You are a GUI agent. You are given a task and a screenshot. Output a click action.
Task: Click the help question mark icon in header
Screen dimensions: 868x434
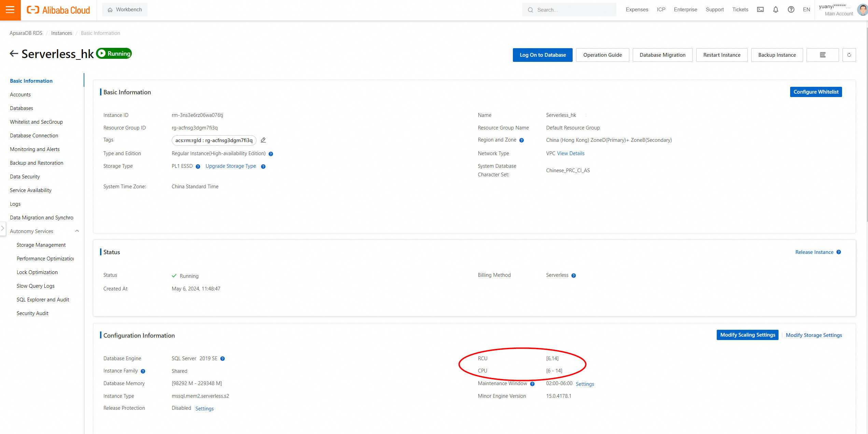(x=791, y=10)
